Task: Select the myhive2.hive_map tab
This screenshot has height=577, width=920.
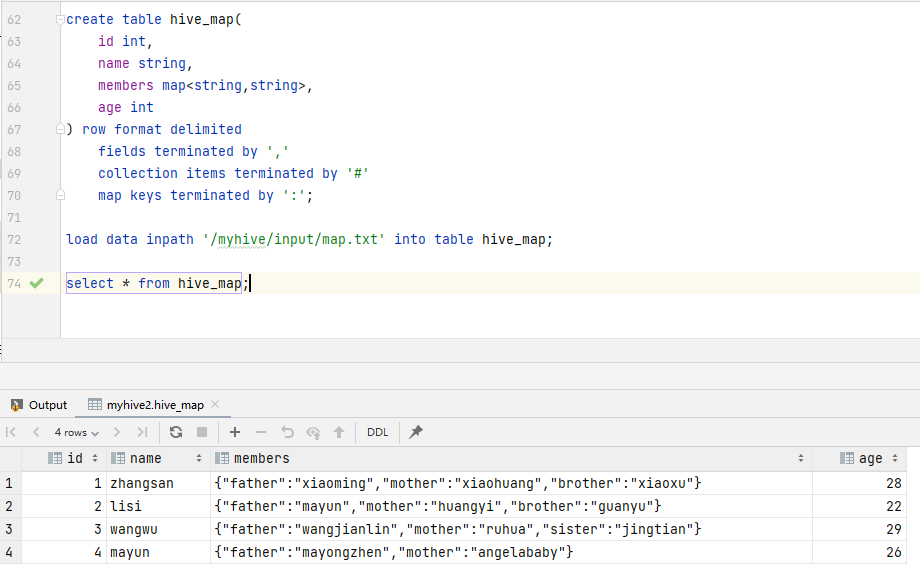Action: point(155,405)
